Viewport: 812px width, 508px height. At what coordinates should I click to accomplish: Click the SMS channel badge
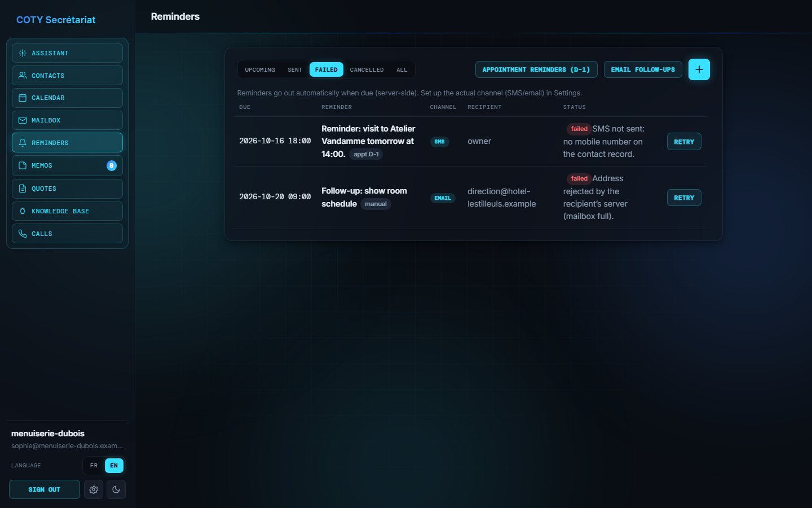pyautogui.click(x=440, y=142)
